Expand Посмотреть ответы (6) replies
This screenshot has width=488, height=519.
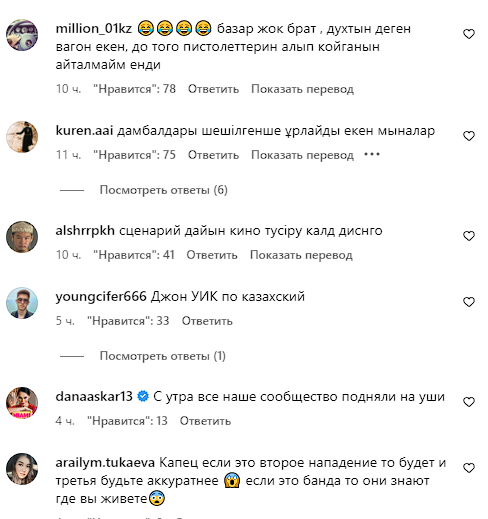[x=163, y=190]
